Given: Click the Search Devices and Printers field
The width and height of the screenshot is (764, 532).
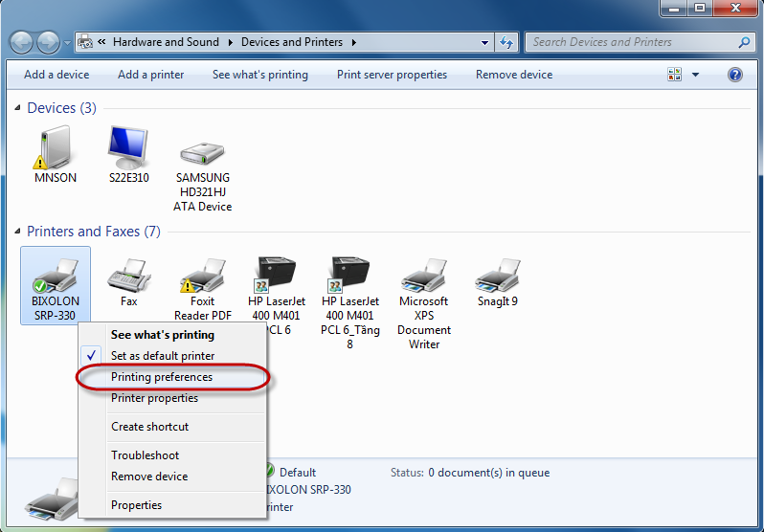Looking at the screenshot, I should (632, 42).
